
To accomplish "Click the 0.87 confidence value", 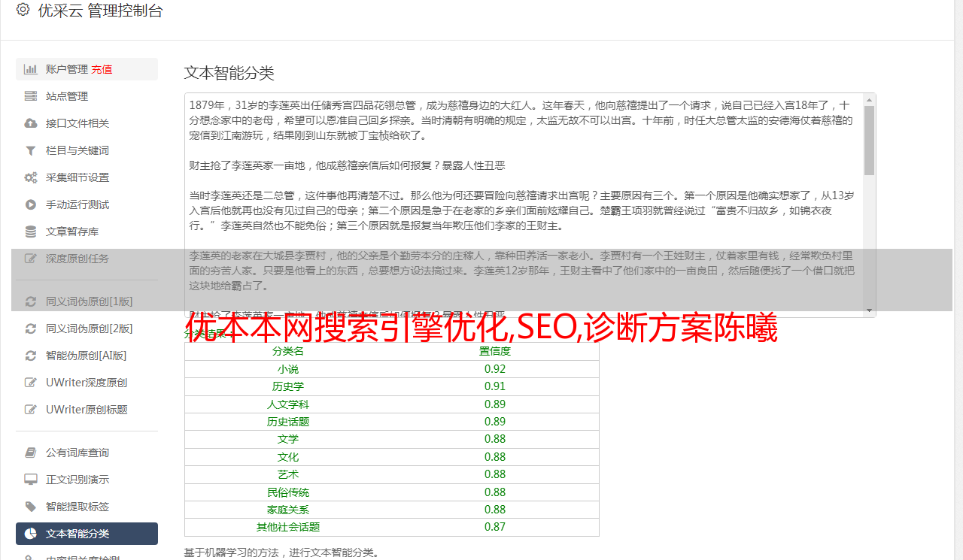I will coord(495,527).
